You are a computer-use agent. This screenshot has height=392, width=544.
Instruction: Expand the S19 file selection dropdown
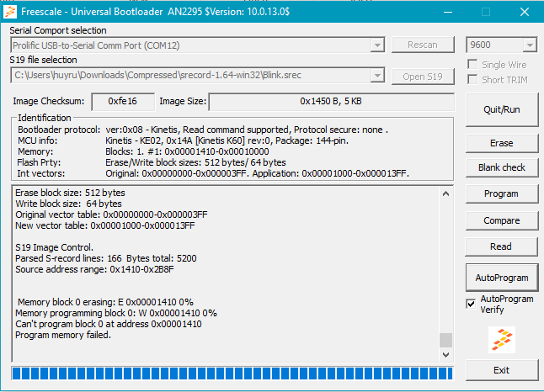coord(377,75)
